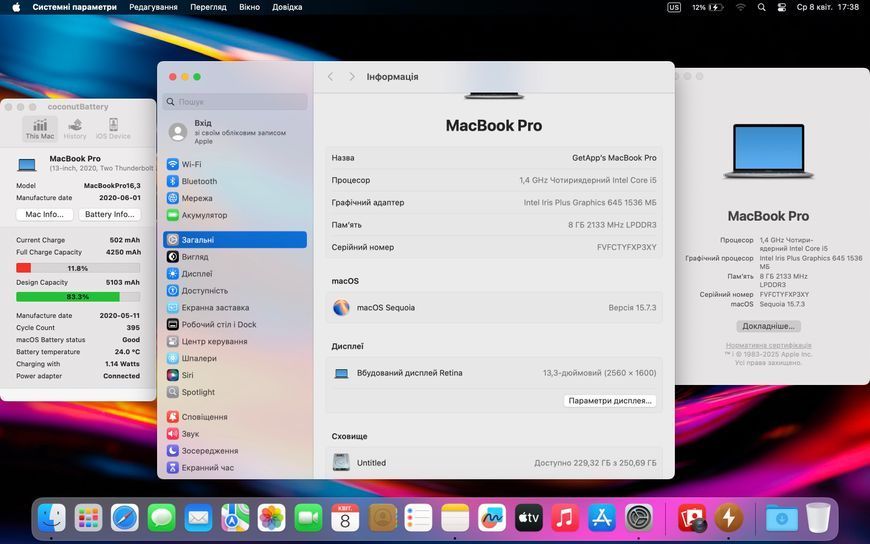Select Сповіщення in settings sidebar
The width and height of the screenshot is (870, 544).
235,417
